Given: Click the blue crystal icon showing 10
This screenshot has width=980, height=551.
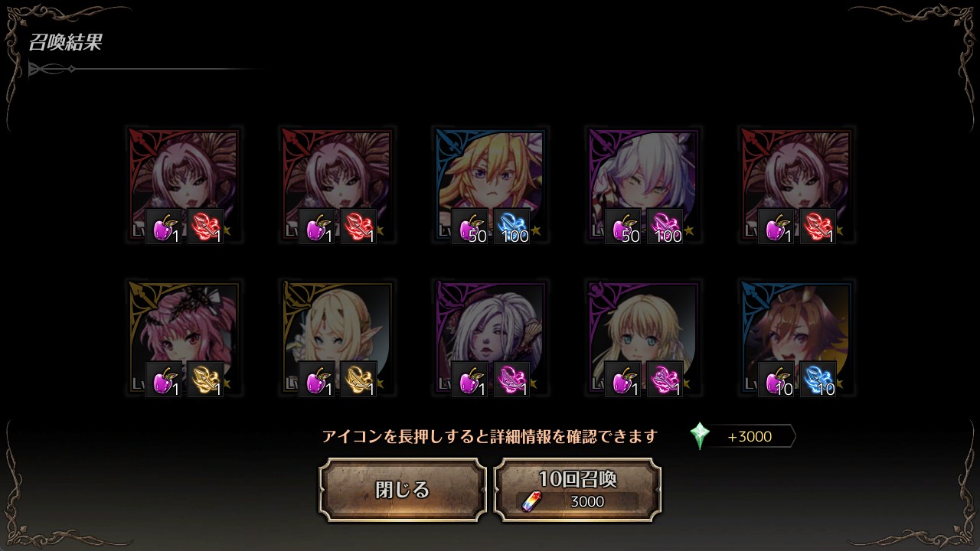Looking at the screenshot, I should [818, 380].
